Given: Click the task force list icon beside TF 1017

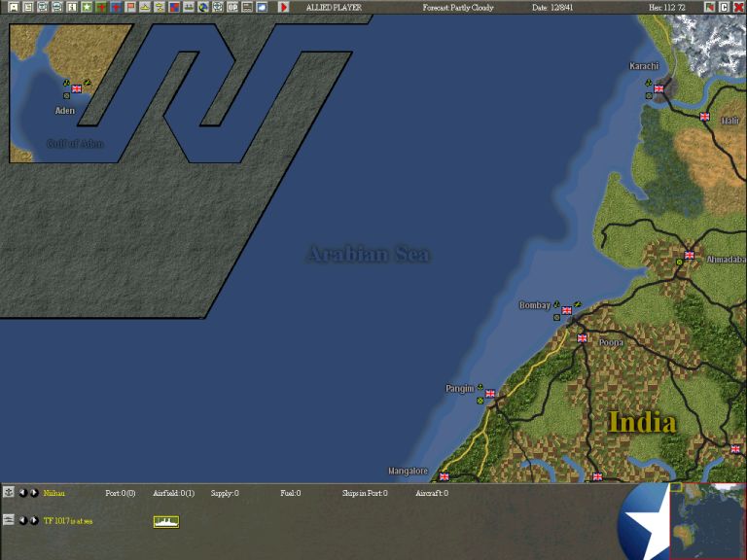Looking at the screenshot, I should point(8,519).
